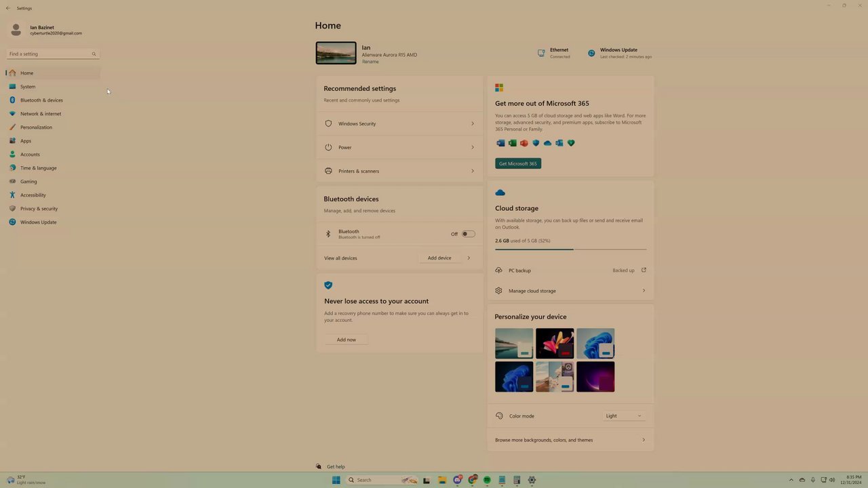Image resolution: width=868 pixels, height=488 pixels.
Task: Click the OneDrive cloud icon in Microsoft 365 card
Action: 547,143
